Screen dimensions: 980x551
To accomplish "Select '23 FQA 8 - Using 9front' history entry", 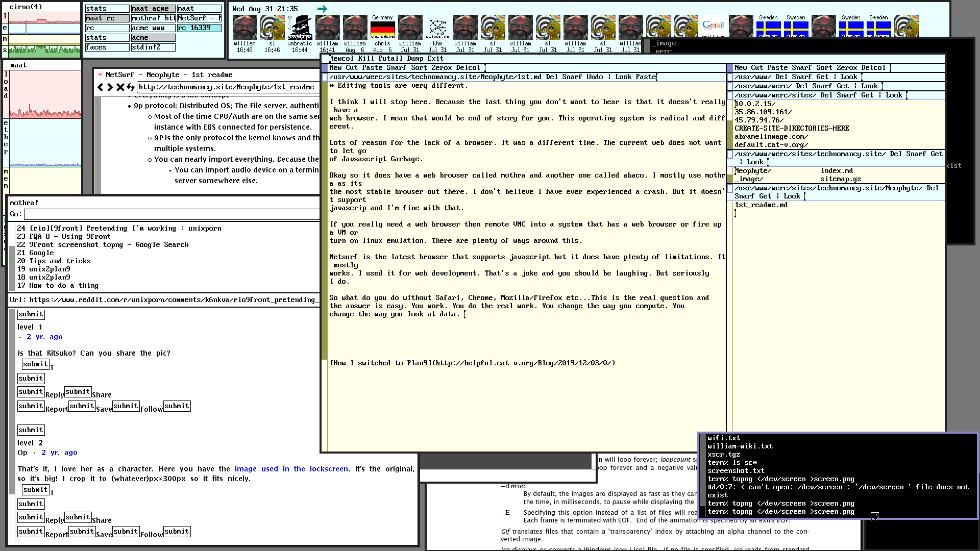I will pyautogui.click(x=64, y=237).
